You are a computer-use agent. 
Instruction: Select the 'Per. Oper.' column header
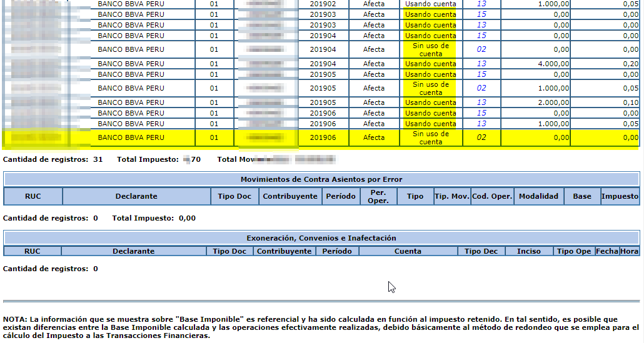(x=378, y=196)
